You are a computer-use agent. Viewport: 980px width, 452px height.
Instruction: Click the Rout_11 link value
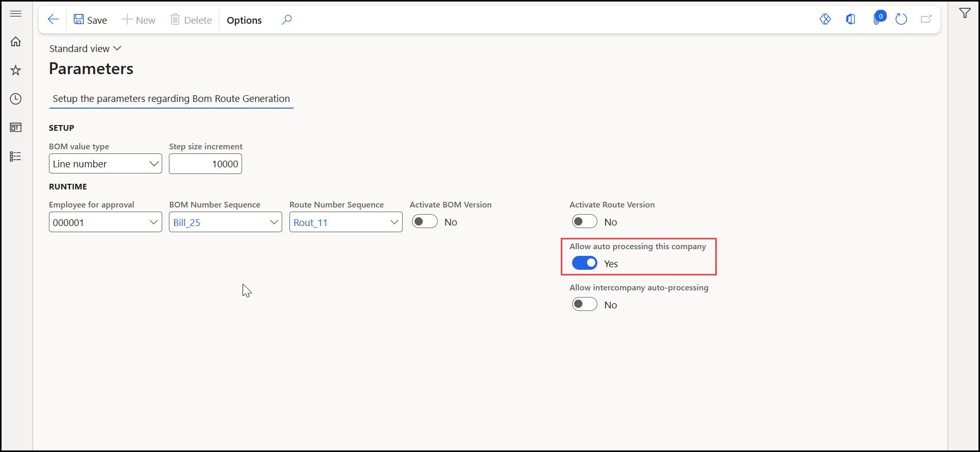pos(311,222)
